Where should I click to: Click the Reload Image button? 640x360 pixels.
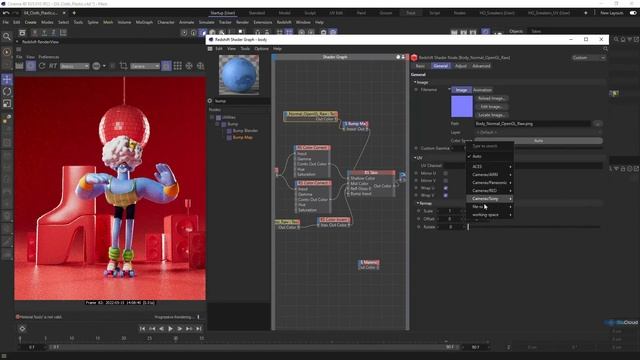point(491,98)
